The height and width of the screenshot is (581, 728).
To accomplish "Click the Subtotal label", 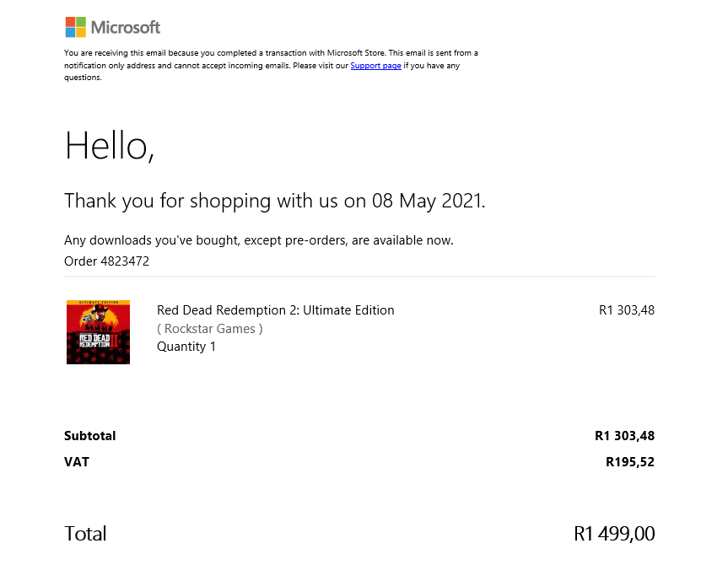I will click(x=90, y=436).
